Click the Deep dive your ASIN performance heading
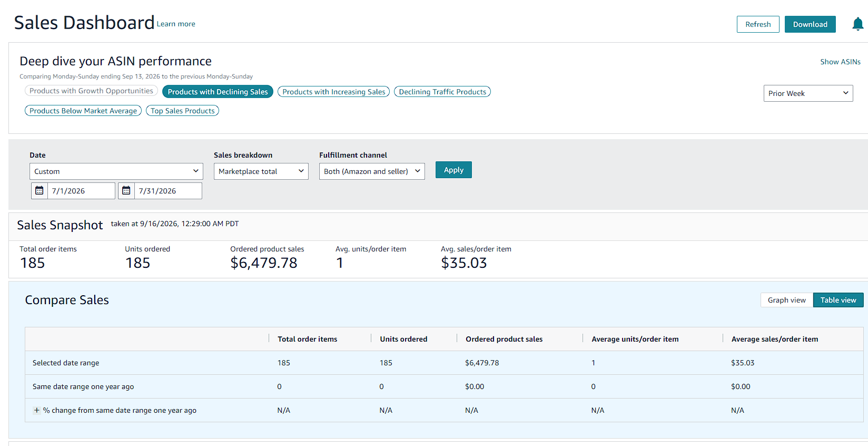 (115, 61)
